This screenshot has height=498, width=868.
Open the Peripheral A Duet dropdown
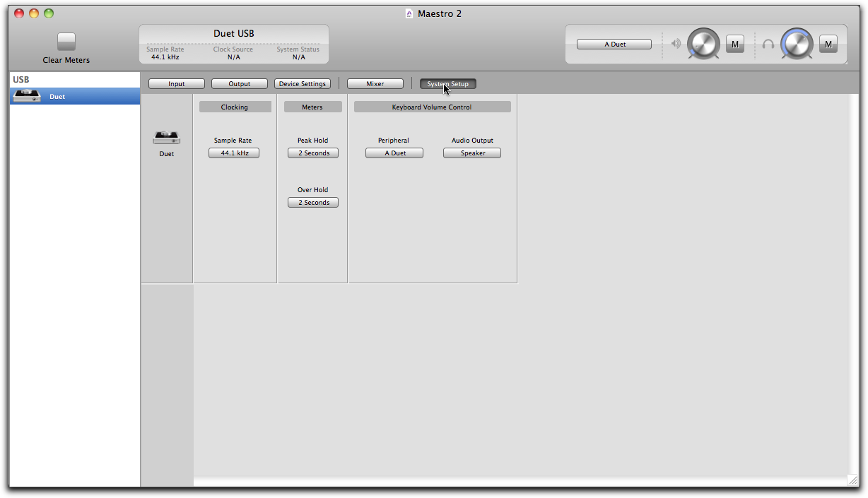coord(394,153)
